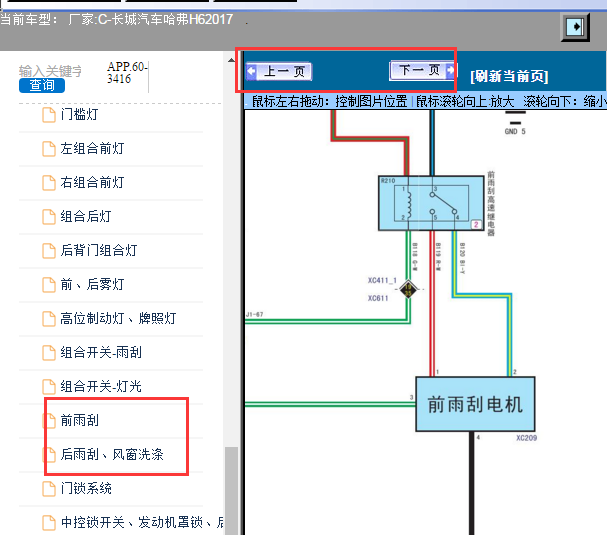Click the XC611 connector label
This screenshot has height=535, width=607.
tap(378, 298)
